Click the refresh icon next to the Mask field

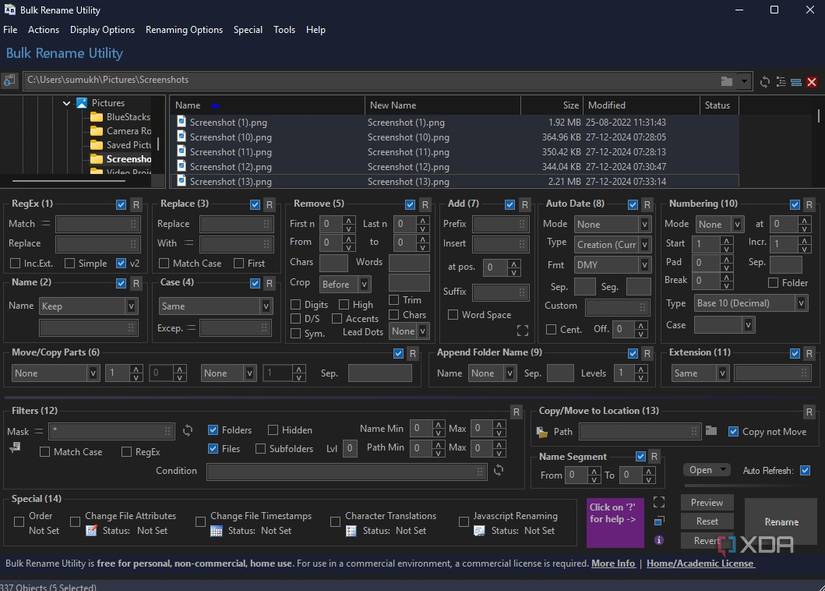pyautogui.click(x=187, y=430)
